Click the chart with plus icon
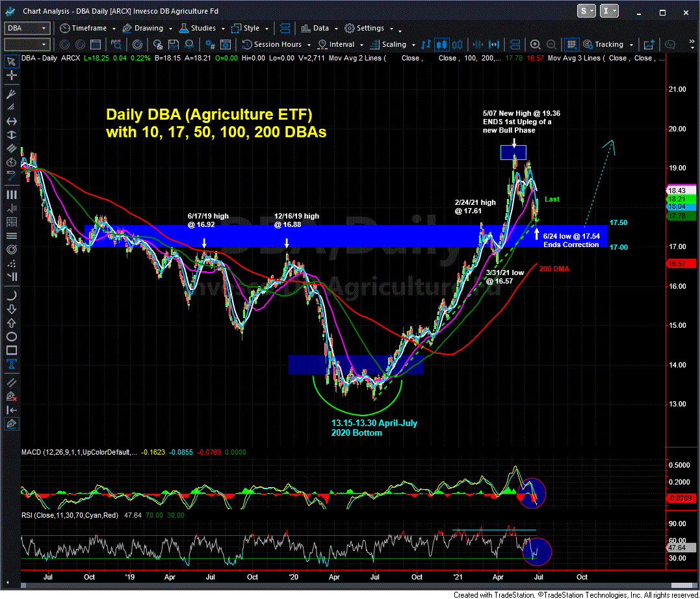Viewport: 700px width, 599px height. (648, 44)
